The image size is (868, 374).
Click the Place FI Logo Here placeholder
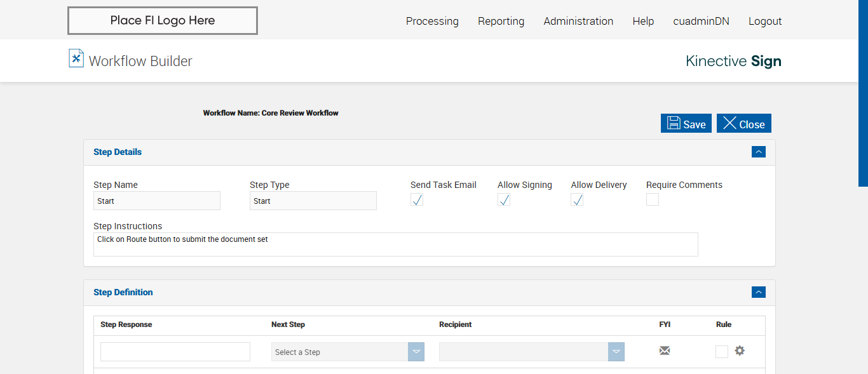point(163,20)
